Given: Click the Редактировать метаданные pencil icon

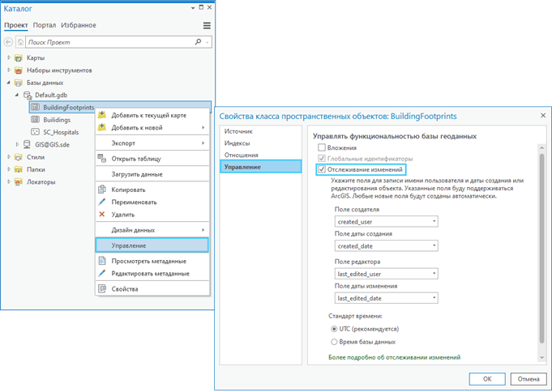Looking at the screenshot, I should click(102, 273).
